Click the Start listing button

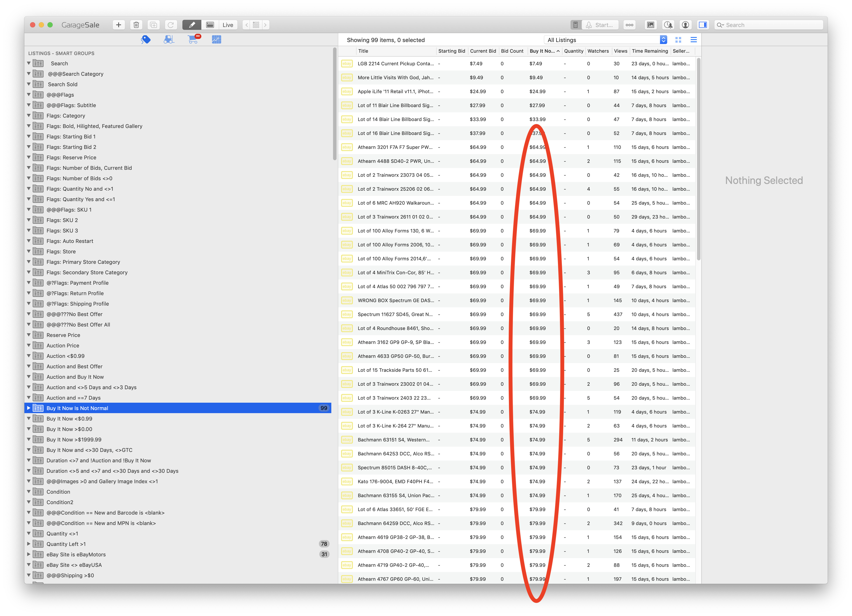600,25
